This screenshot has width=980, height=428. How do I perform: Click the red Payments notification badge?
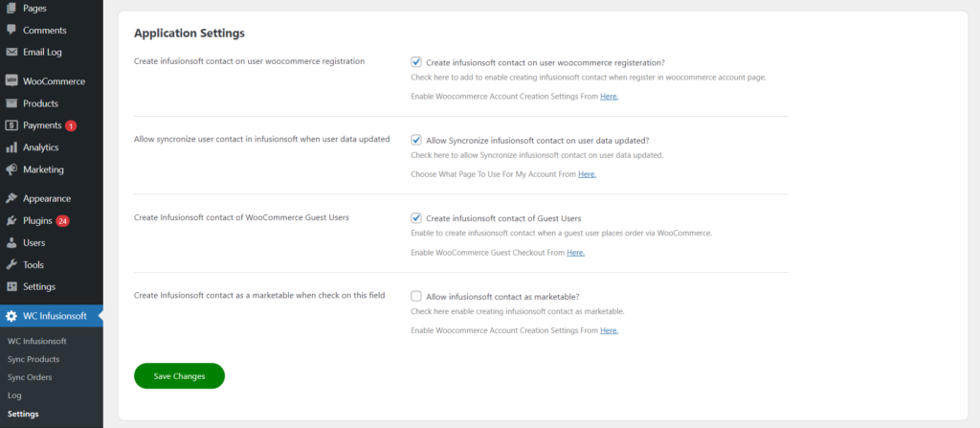coord(71,125)
